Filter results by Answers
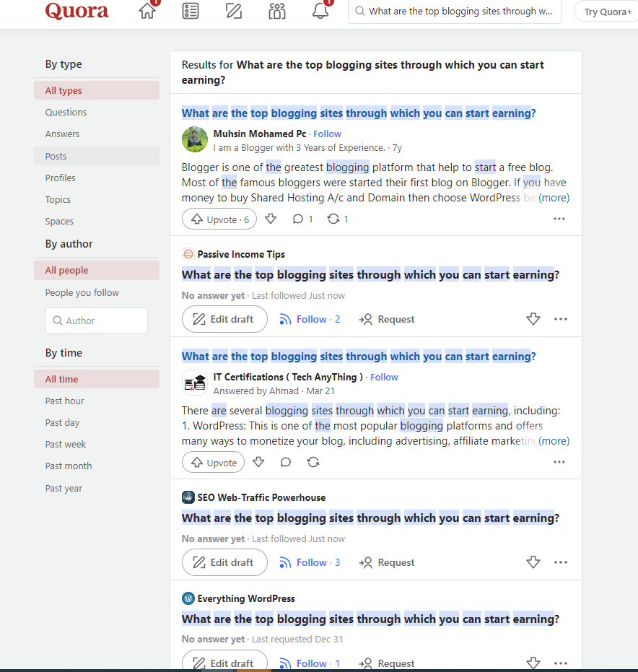The height and width of the screenshot is (672, 638). pos(97,134)
